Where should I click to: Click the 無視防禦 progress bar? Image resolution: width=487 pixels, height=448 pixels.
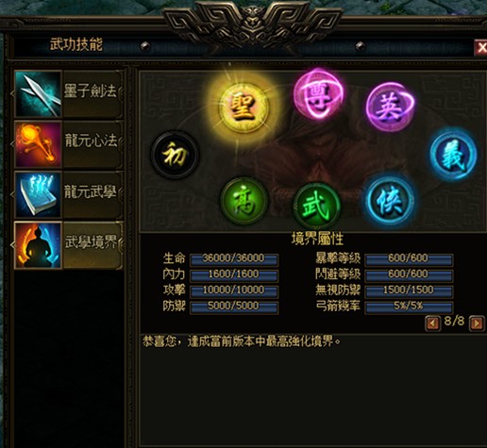coord(409,290)
